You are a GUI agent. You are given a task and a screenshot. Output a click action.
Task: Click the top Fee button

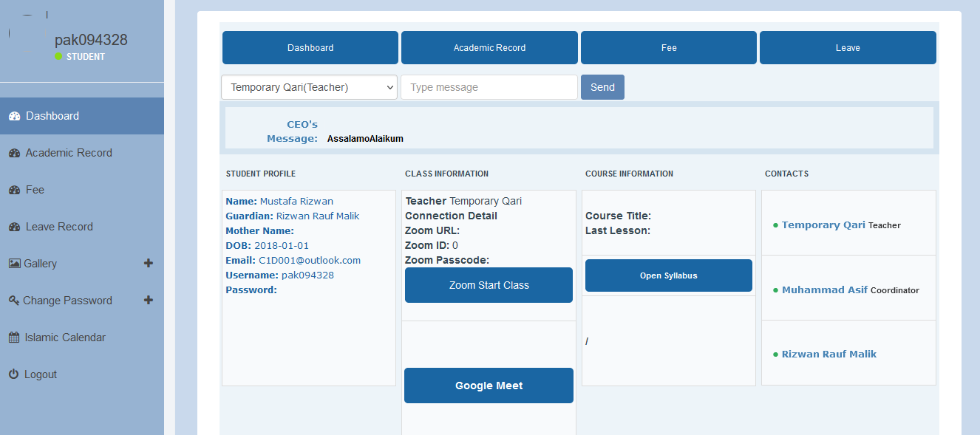[x=669, y=48]
